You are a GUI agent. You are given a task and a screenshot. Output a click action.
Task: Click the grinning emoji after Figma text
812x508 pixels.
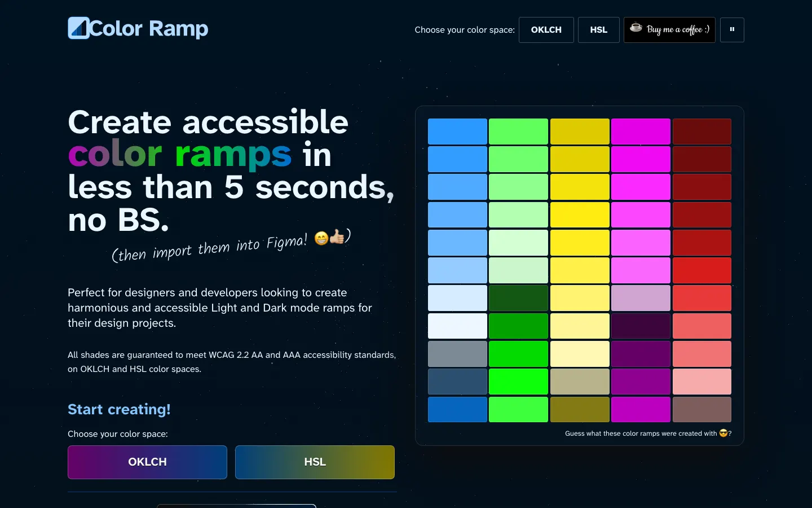(321, 239)
